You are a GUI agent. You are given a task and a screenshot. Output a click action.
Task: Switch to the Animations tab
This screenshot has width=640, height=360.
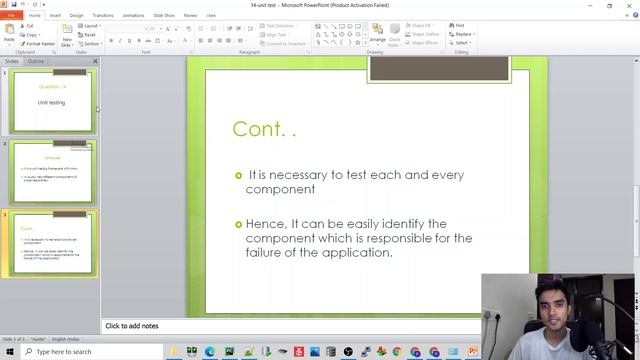133,16
